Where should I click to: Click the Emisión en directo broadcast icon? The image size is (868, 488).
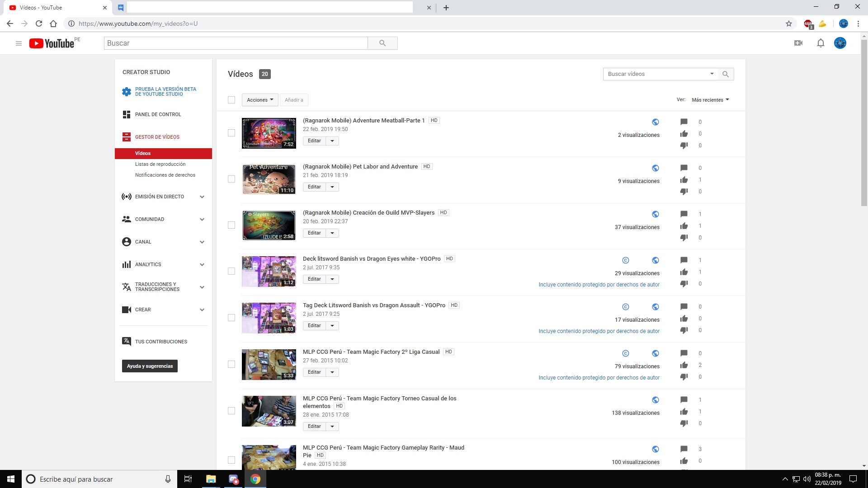tap(127, 197)
